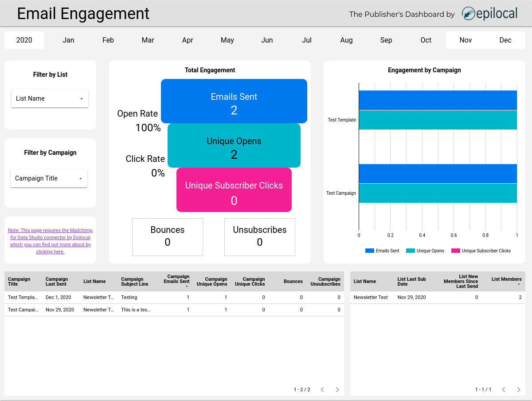Click the Epilocal logo
The height and width of the screenshot is (401, 532).
[x=489, y=14]
